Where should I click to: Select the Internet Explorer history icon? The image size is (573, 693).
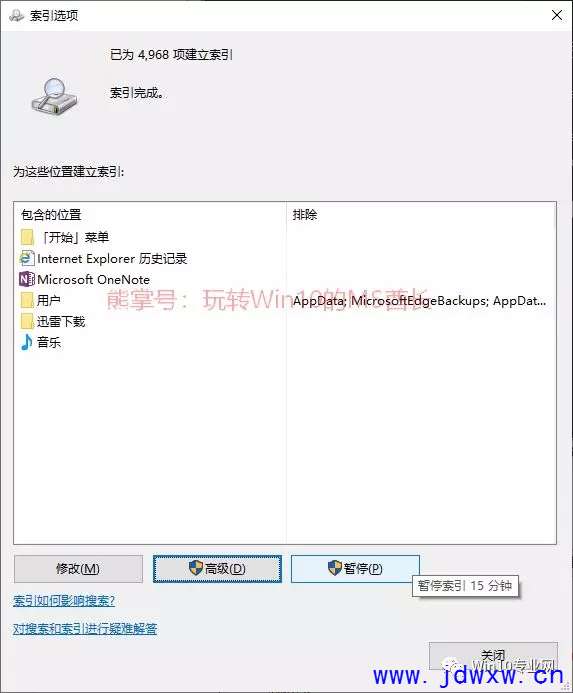27,259
